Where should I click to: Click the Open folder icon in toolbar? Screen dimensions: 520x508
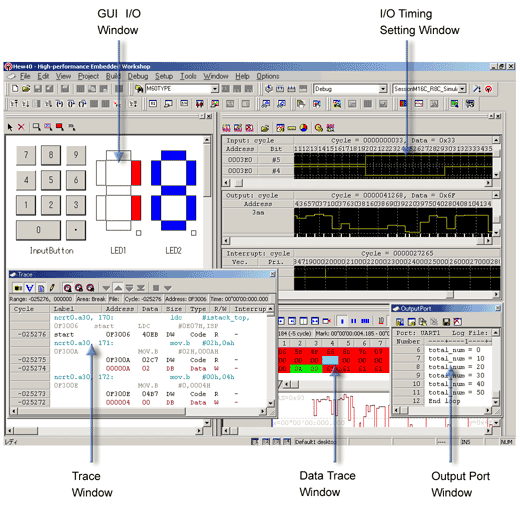point(26,89)
